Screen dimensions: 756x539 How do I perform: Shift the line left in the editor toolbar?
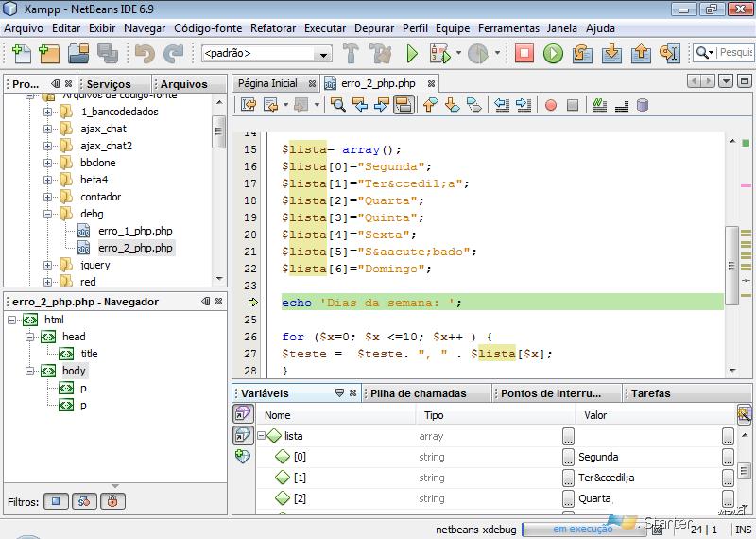(502, 105)
